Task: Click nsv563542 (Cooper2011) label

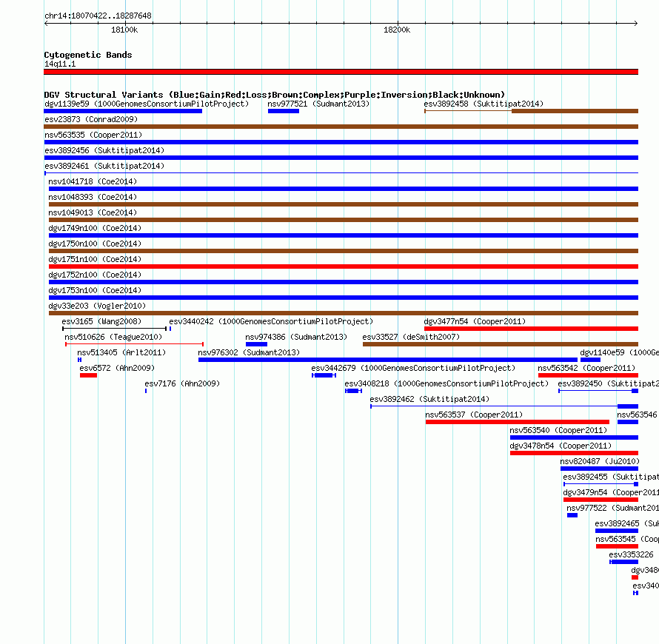Action: click(x=586, y=368)
